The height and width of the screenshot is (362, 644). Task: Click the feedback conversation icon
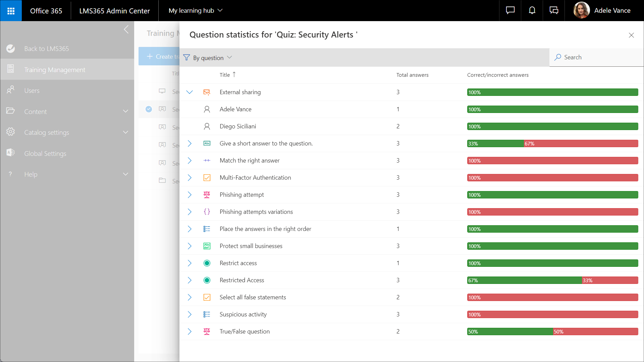554,11
